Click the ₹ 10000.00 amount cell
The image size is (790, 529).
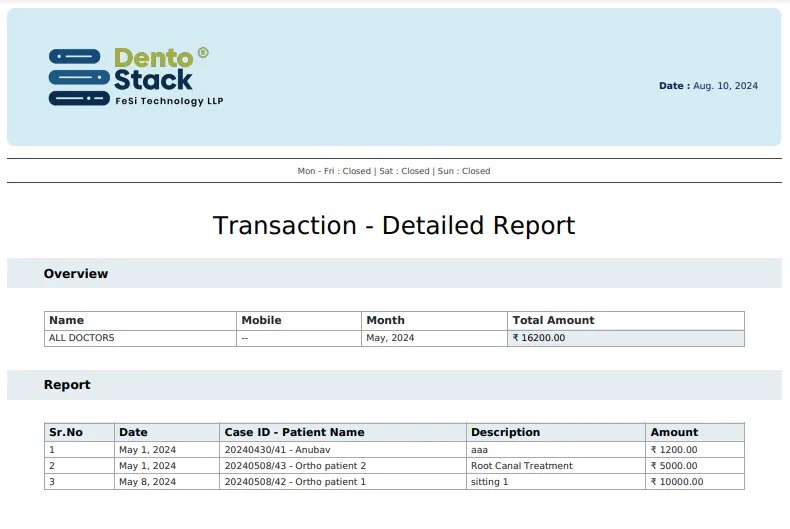[x=677, y=482]
